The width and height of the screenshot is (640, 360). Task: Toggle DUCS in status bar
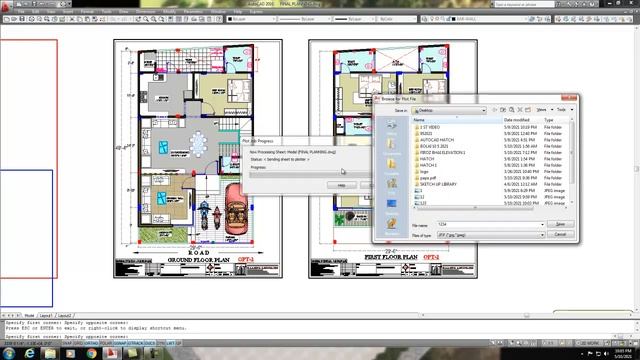(x=150, y=343)
